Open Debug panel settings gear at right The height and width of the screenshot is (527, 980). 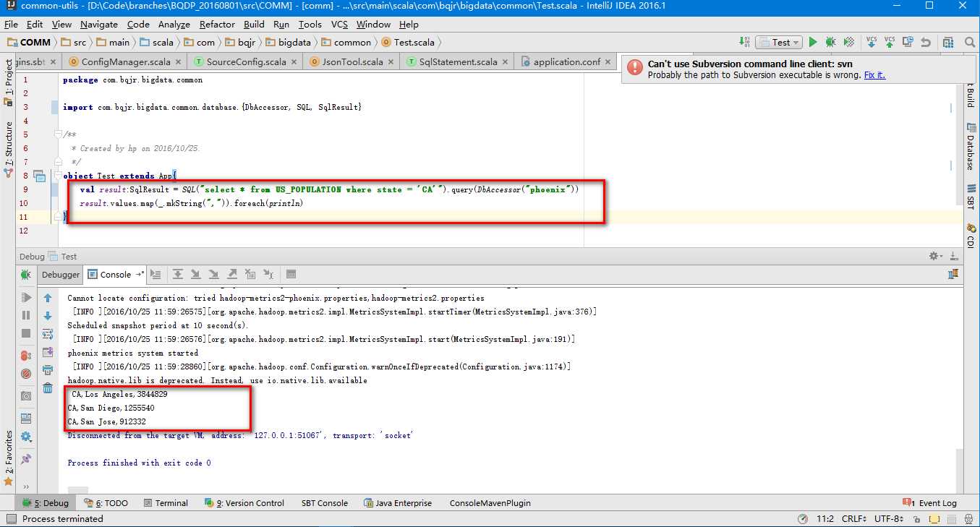click(935, 256)
